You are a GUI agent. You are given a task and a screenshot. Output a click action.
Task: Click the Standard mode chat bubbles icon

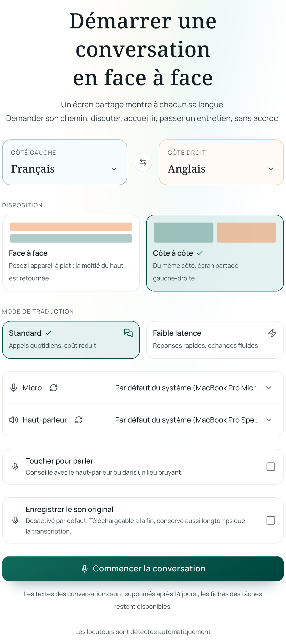click(128, 333)
